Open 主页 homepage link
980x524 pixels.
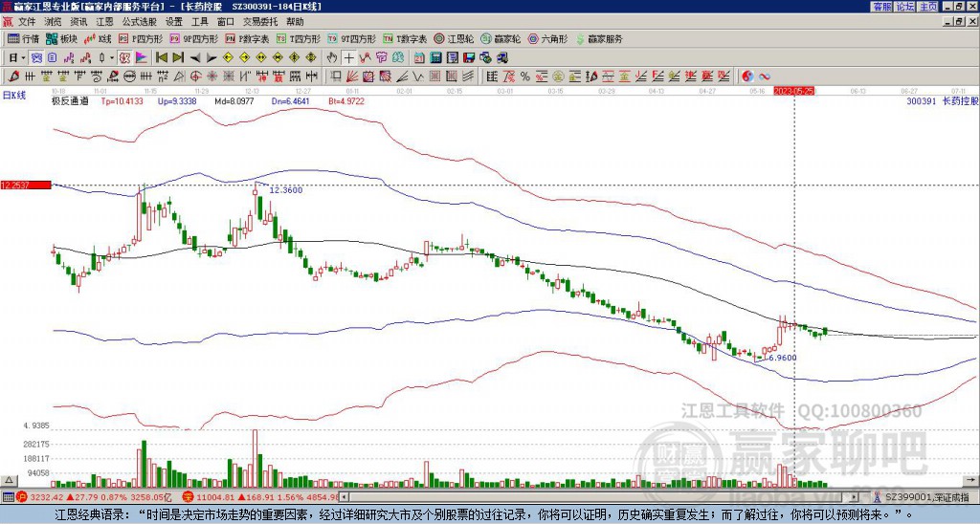(x=927, y=7)
